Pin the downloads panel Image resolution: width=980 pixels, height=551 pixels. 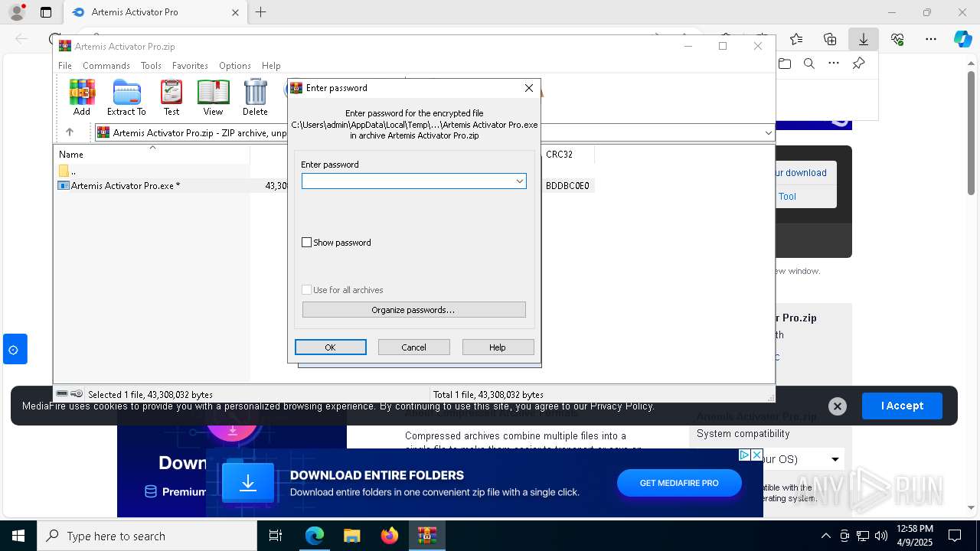point(859,64)
